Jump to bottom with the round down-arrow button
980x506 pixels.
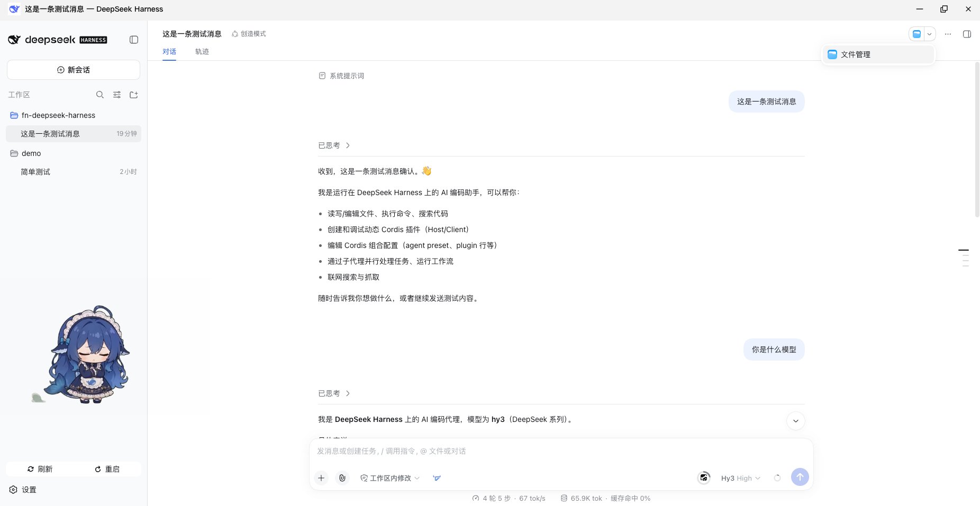796,421
